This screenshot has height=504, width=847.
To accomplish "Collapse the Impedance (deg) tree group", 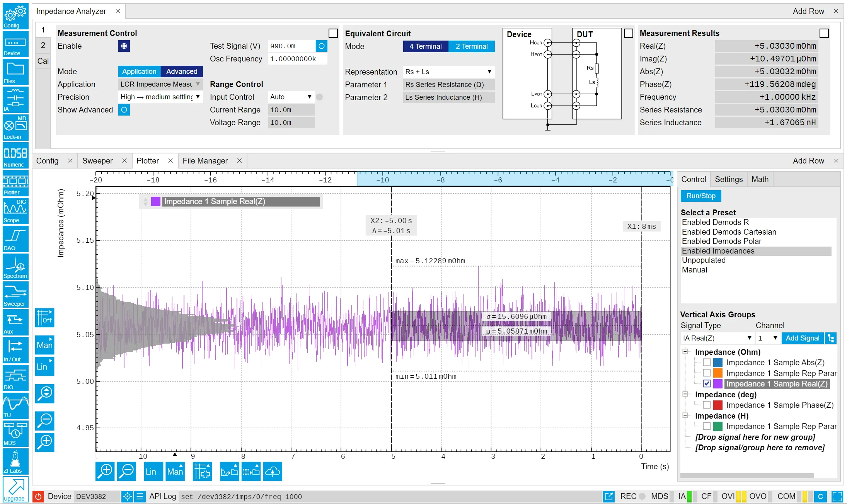I will pos(685,394).
